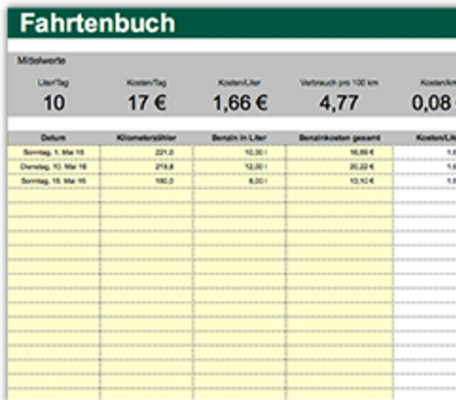The width and height of the screenshot is (456, 400).
Task: Click the Datum column header
Action: [53, 138]
